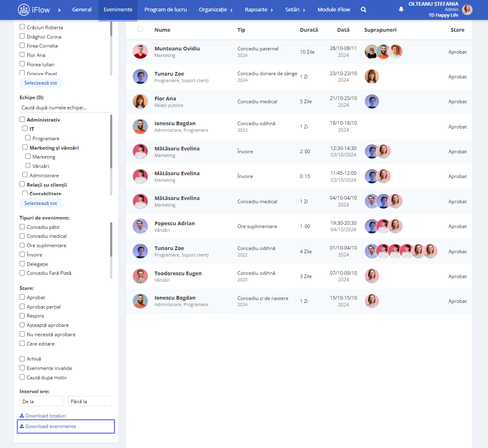Check the select-all box in table header

click(x=140, y=29)
